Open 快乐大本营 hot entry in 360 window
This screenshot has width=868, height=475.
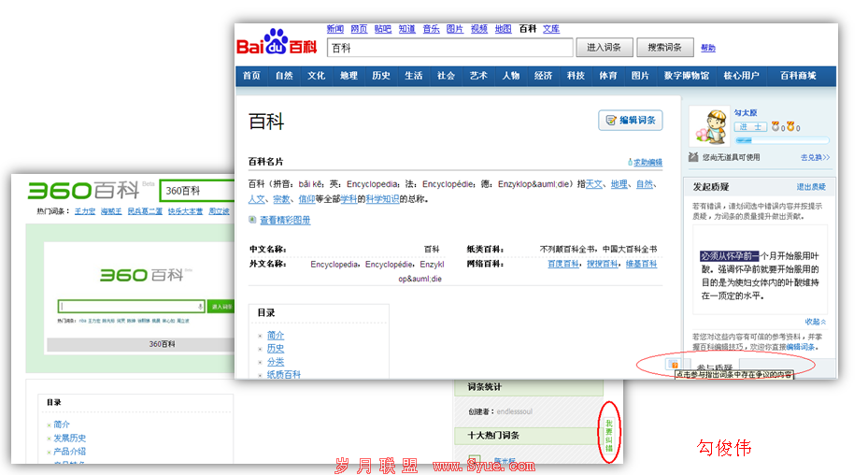pos(185,211)
